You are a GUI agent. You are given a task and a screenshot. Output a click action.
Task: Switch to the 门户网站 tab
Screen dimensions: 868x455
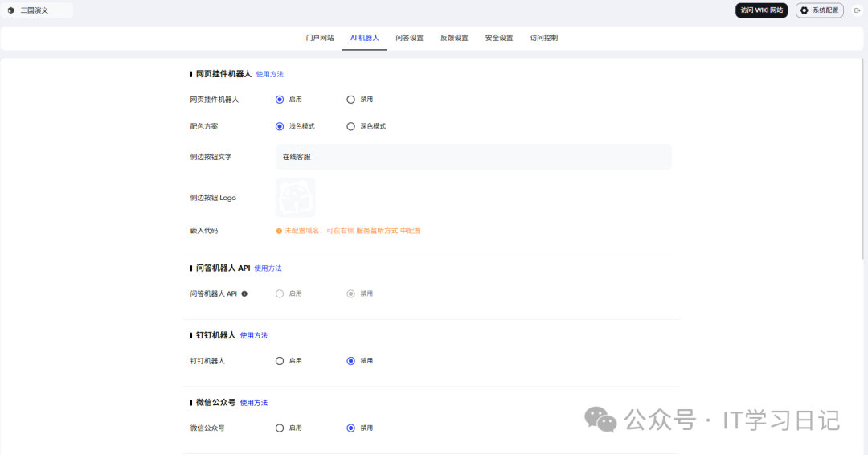pyautogui.click(x=320, y=39)
